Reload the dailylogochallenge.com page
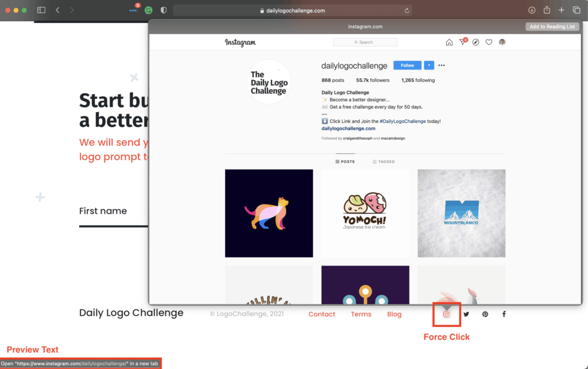The width and height of the screenshot is (588, 369). coord(407,10)
